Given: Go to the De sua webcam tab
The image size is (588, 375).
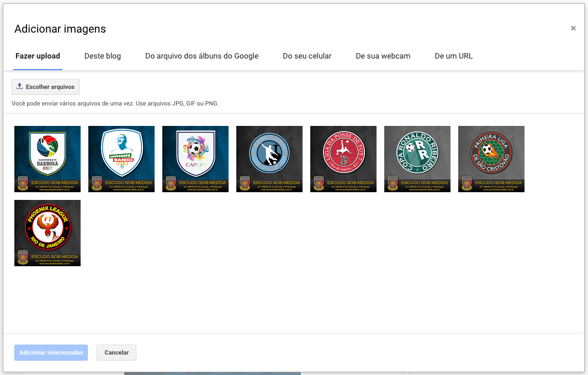Looking at the screenshot, I should point(383,56).
